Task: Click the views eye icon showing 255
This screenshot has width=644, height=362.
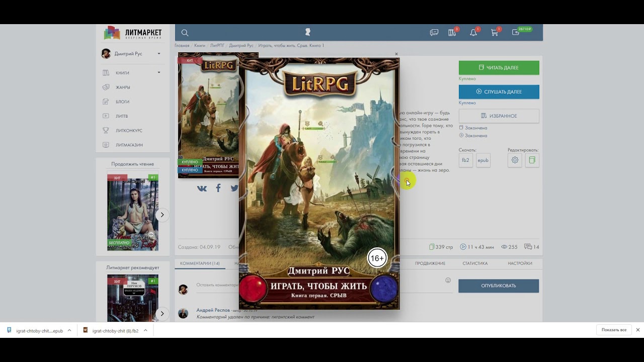Action: [x=504, y=247]
